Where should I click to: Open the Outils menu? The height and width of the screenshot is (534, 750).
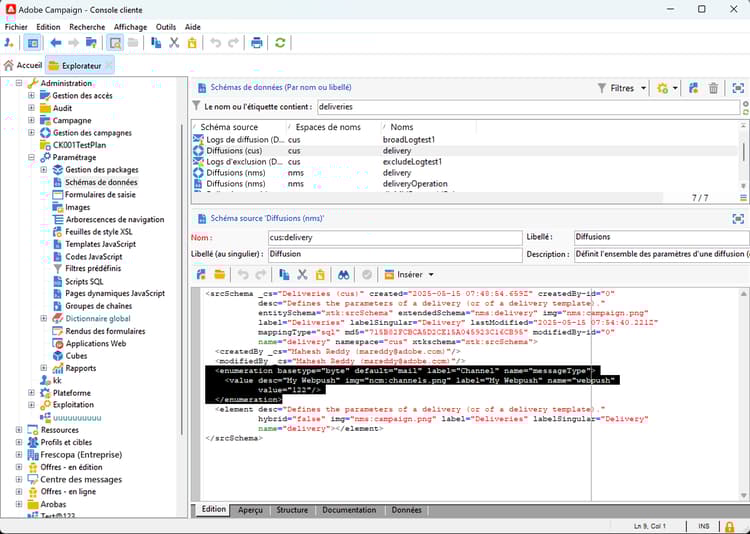point(166,27)
